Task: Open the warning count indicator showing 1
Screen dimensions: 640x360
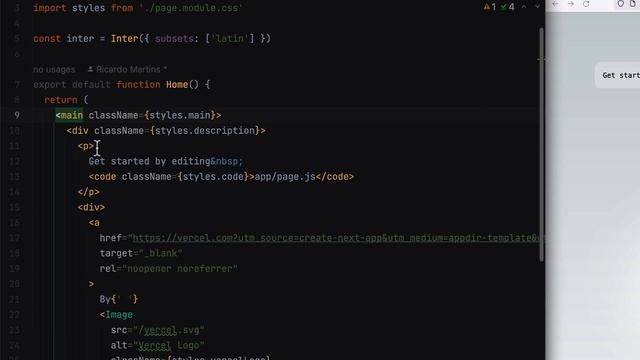Action: tap(489, 7)
